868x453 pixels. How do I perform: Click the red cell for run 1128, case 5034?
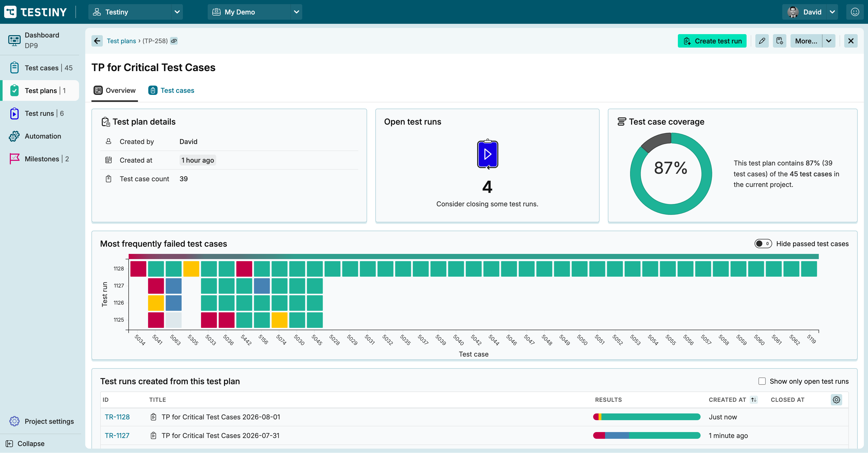pos(138,269)
